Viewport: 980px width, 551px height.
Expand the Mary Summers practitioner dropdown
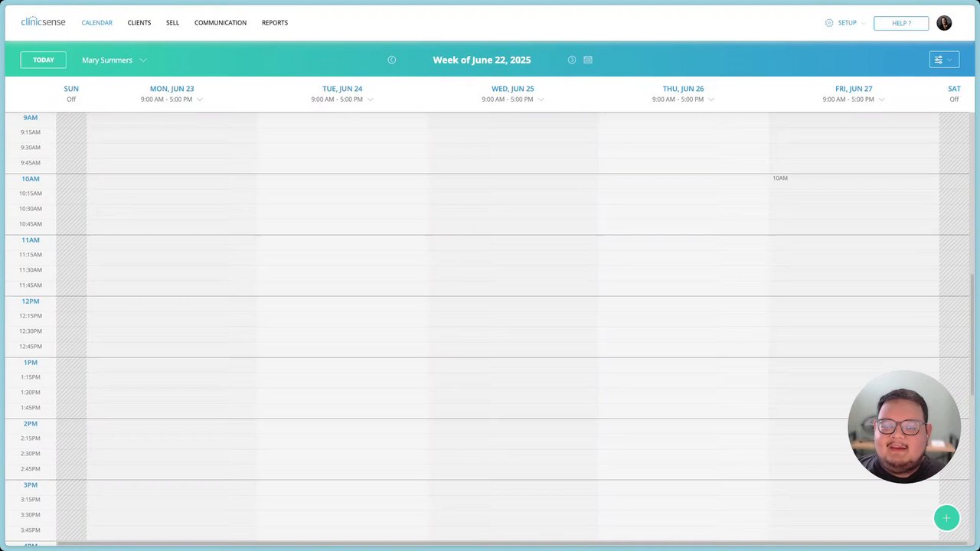pyautogui.click(x=114, y=60)
